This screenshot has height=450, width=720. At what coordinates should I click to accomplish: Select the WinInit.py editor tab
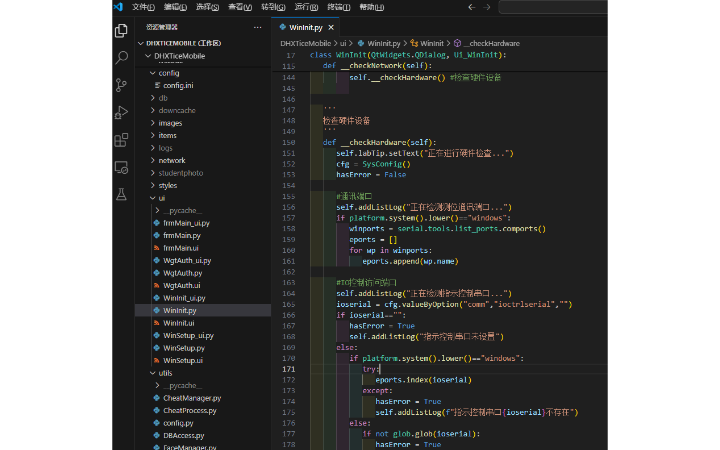pos(305,28)
